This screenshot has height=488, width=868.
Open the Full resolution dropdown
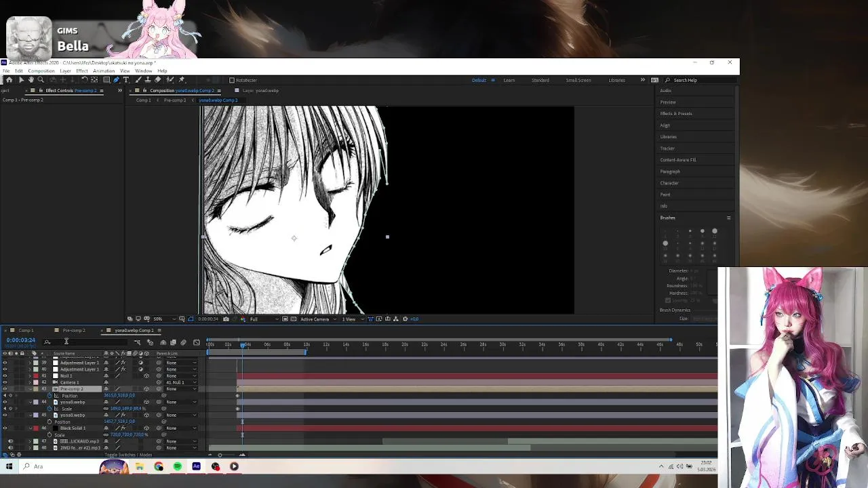(x=264, y=319)
